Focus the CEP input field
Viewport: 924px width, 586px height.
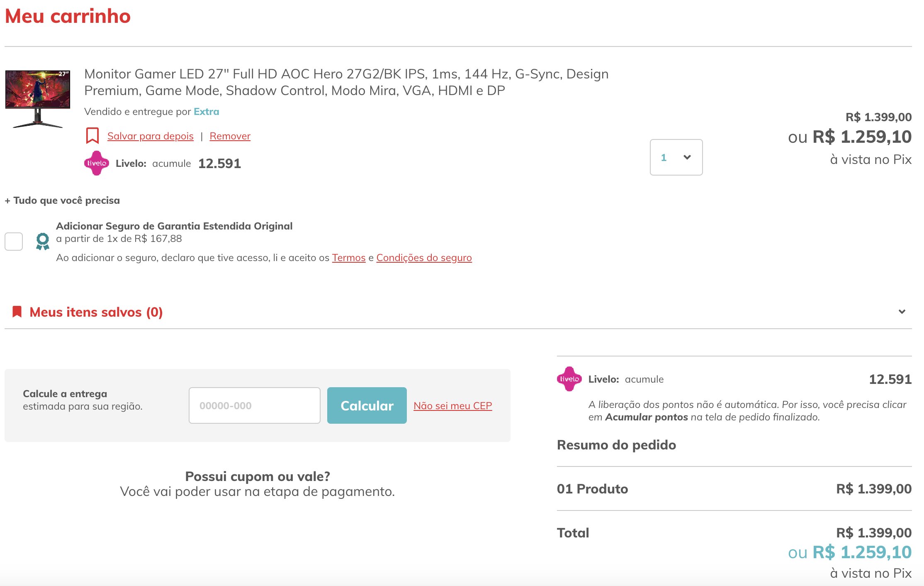click(x=255, y=405)
